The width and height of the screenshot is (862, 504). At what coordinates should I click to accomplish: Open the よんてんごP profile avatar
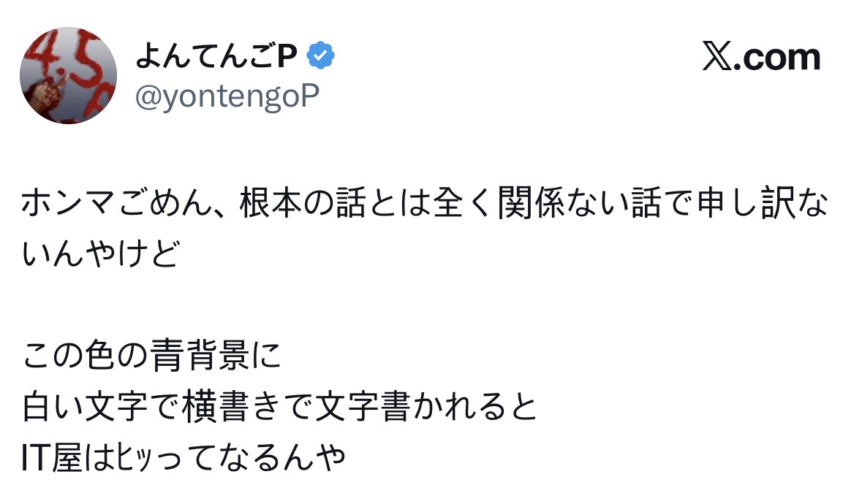point(68,75)
